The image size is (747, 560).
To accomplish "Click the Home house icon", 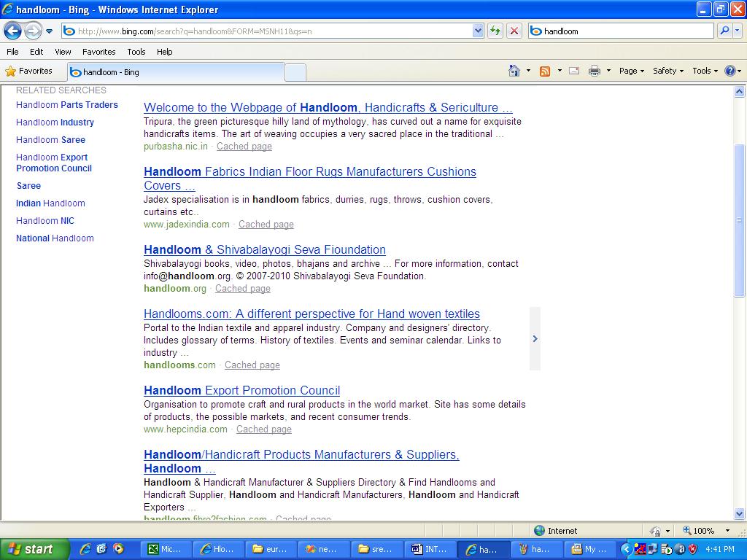I will pyautogui.click(x=514, y=71).
